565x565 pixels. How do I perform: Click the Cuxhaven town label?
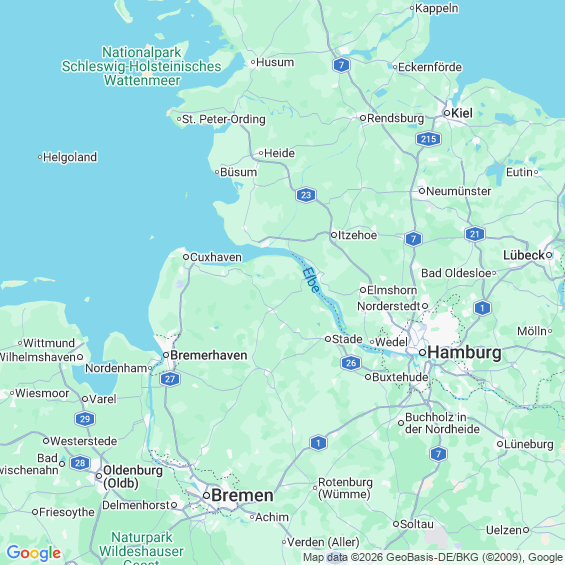215,257
